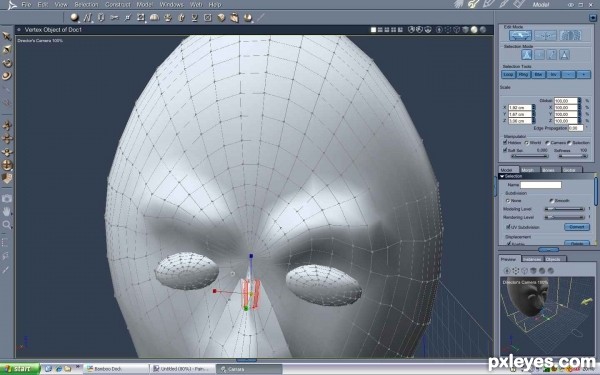
Task: Toggle the Soft Sel. checkbox
Action: click(x=505, y=150)
